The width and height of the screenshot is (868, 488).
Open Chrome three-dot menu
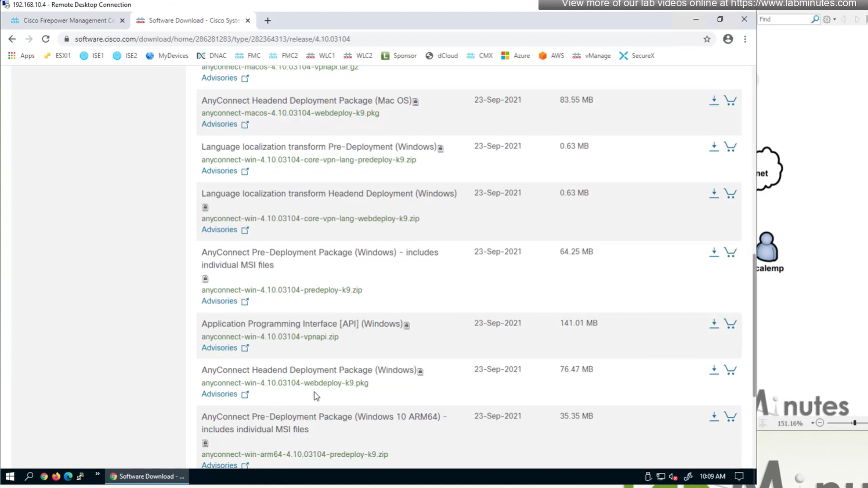pyautogui.click(x=745, y=39)
